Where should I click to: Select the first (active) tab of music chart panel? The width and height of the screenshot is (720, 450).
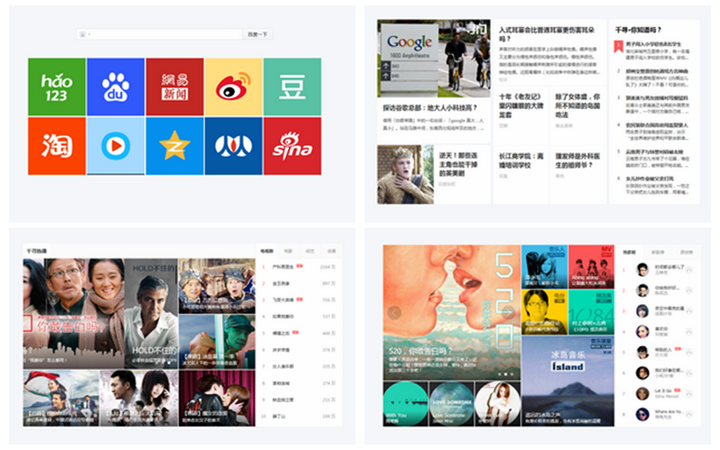[630, 252]
